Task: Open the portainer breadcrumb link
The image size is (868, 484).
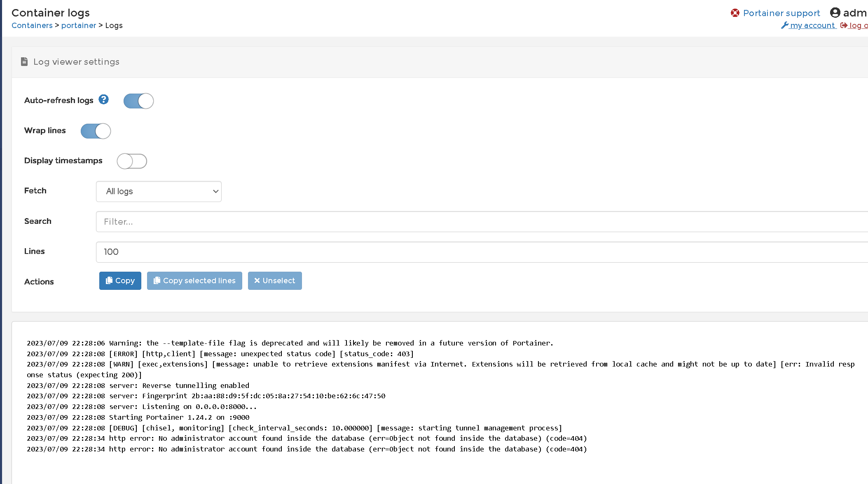Action: click(79, 25)
